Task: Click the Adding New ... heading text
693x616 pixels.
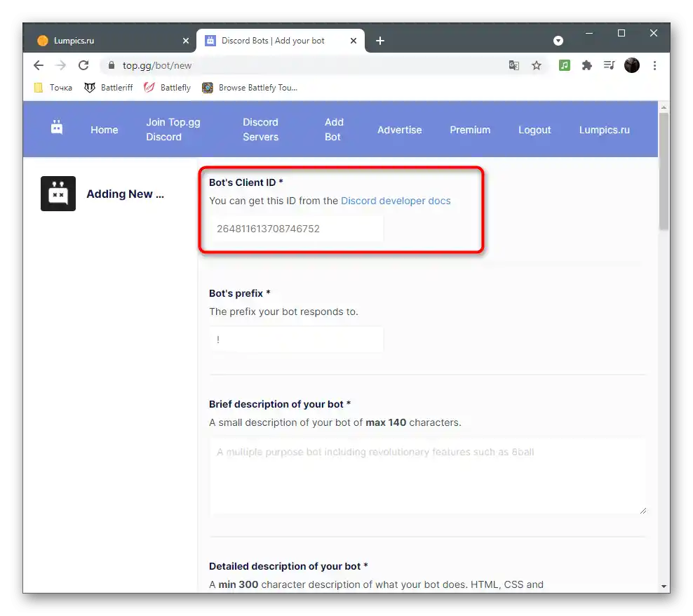Action: click(125, 194)
